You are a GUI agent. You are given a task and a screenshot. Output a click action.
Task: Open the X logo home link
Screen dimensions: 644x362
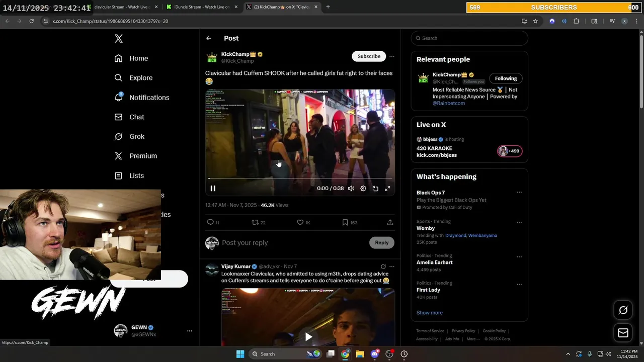[x=119, y=39]
